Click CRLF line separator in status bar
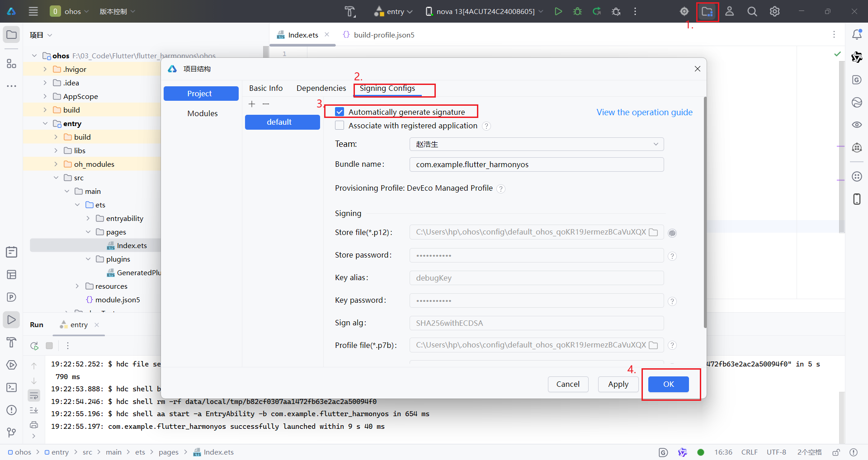Image resolution: width=868 pixels, height=460 pixels. click(x=749, y=452)
